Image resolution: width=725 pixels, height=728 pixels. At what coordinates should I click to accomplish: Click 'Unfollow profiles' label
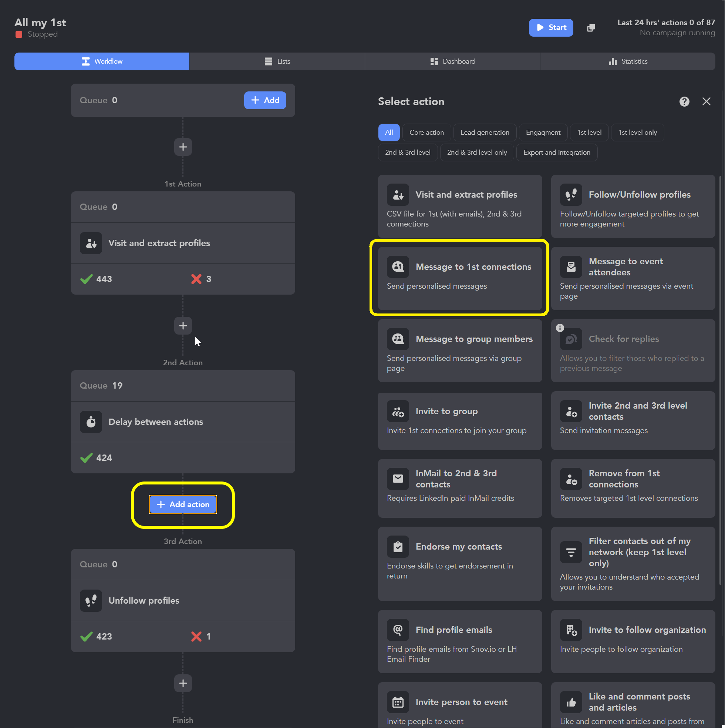[x=144, y=601]
